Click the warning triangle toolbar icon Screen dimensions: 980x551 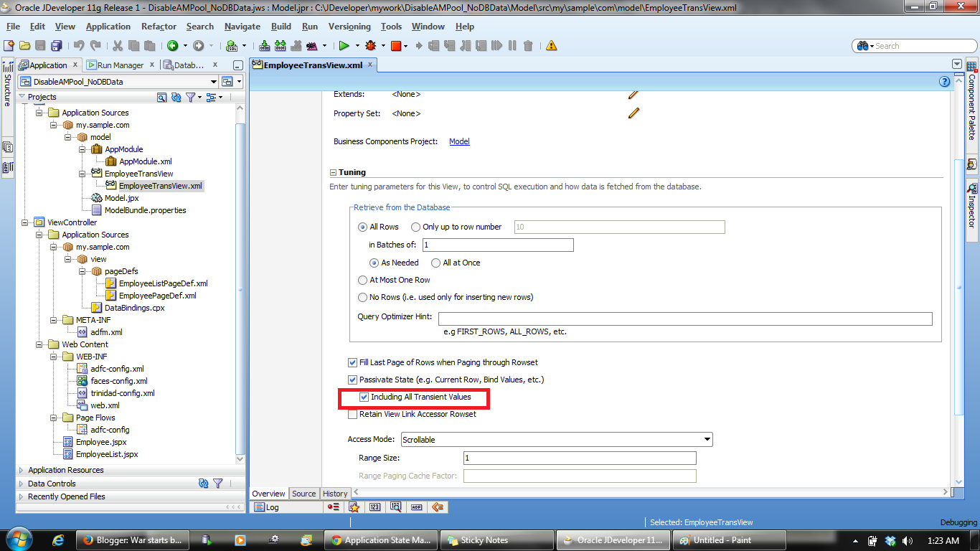tap(550, 45)
